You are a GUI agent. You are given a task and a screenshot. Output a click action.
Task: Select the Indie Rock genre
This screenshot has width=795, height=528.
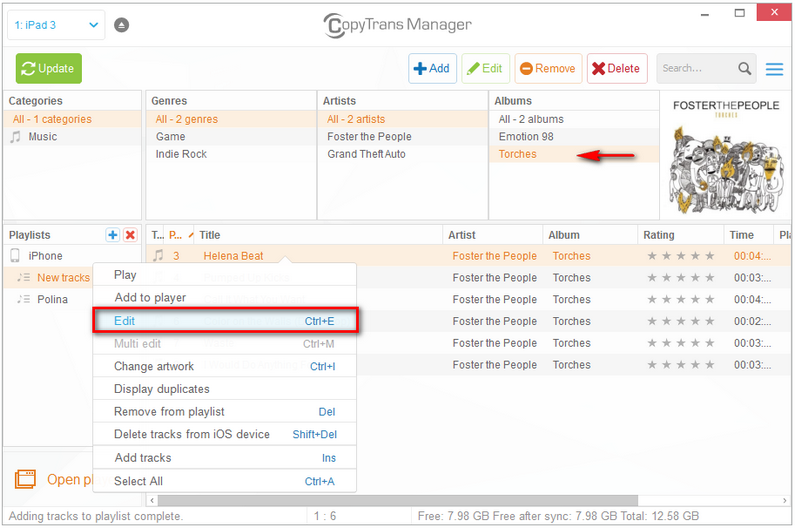[231, 154]
